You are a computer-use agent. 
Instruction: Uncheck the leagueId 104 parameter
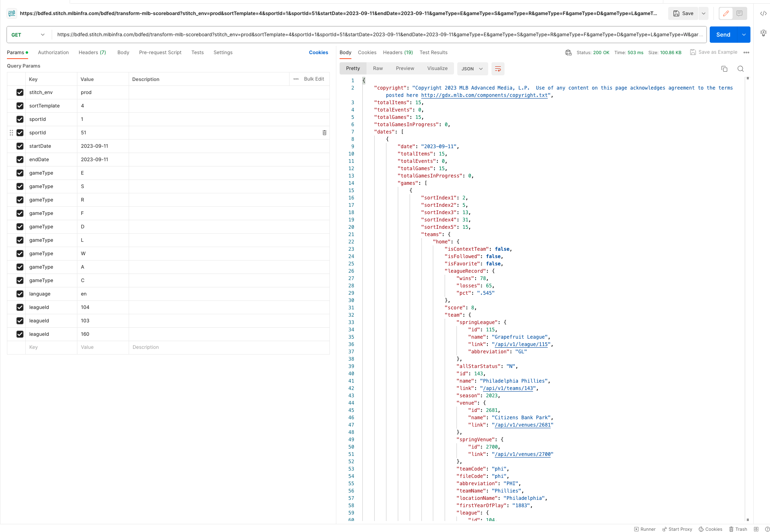20,307
